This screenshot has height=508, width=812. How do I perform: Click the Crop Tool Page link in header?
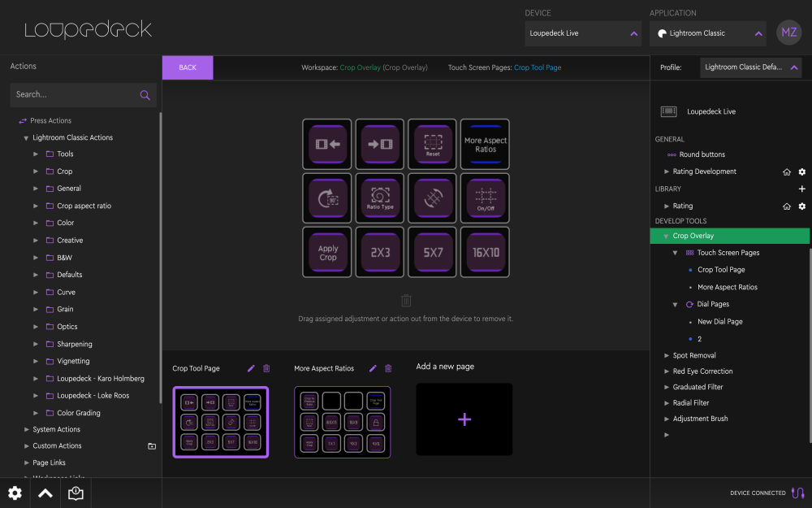[x=538, y=67]
